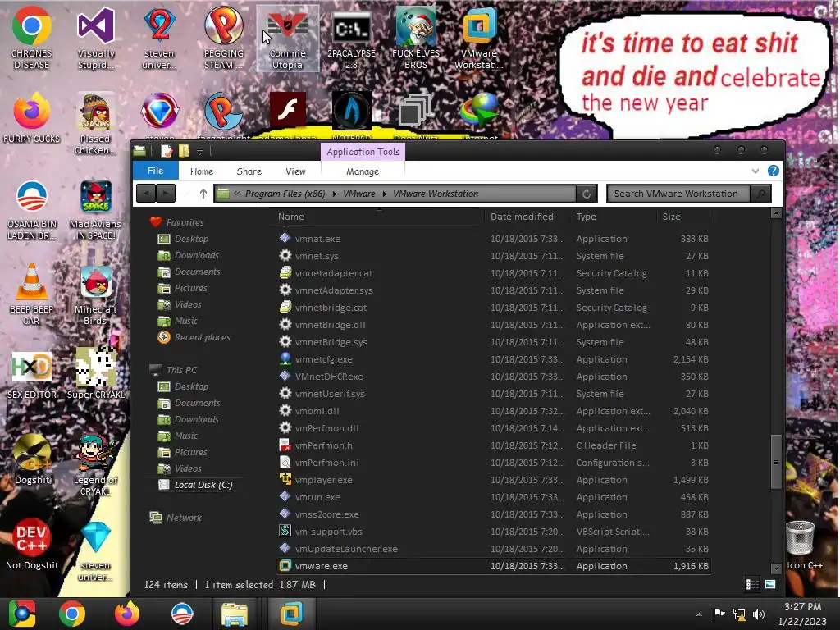The height and width of the screenshot is (630, 840).
Task: Open Quick Access Toolbar customize dropdown
Action: 200,152
